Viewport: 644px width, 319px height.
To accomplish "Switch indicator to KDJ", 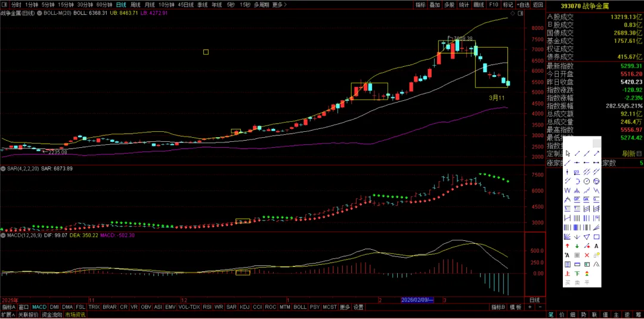I will [x=244, y=307].
